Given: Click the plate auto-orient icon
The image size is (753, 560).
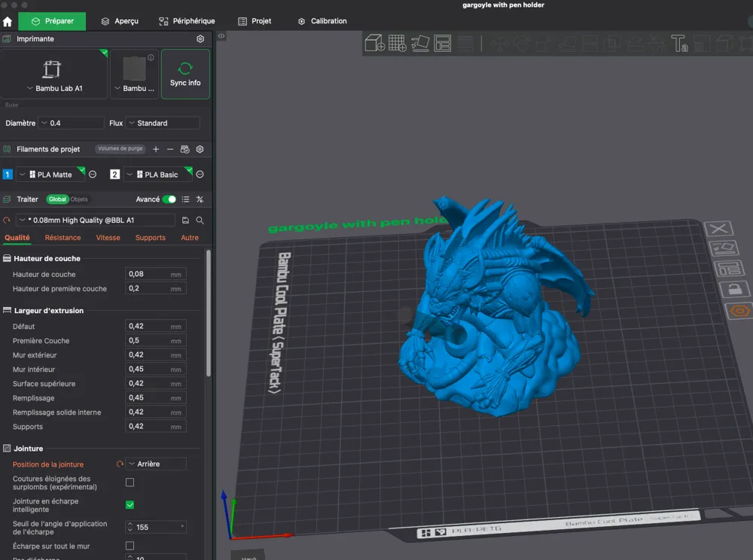Looking at the screenshot, I should [x=723, y=248].
